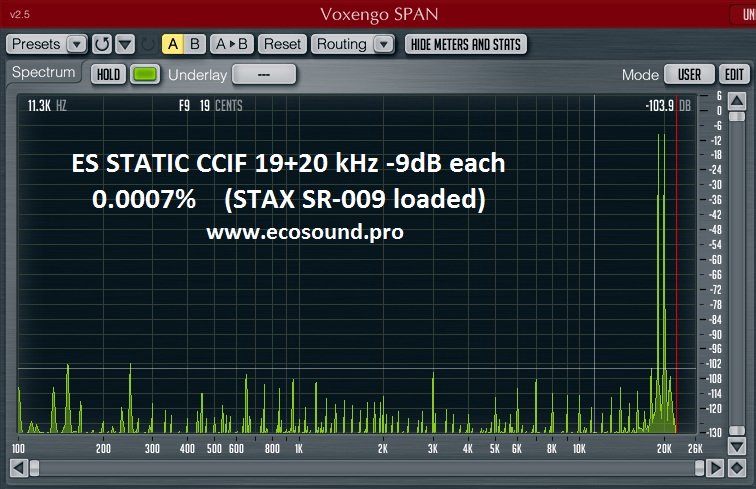Click the v2.5 version label

[20, 14]
